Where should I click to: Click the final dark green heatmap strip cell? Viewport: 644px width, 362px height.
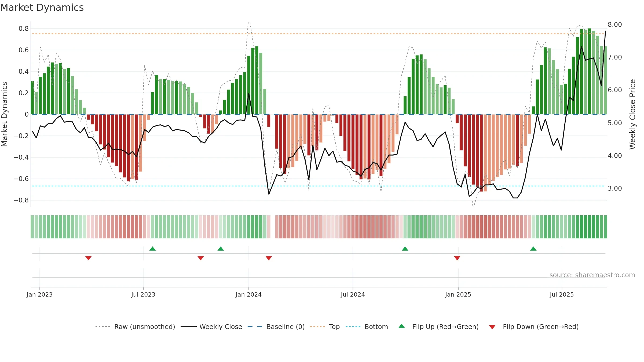pos(605,227)
